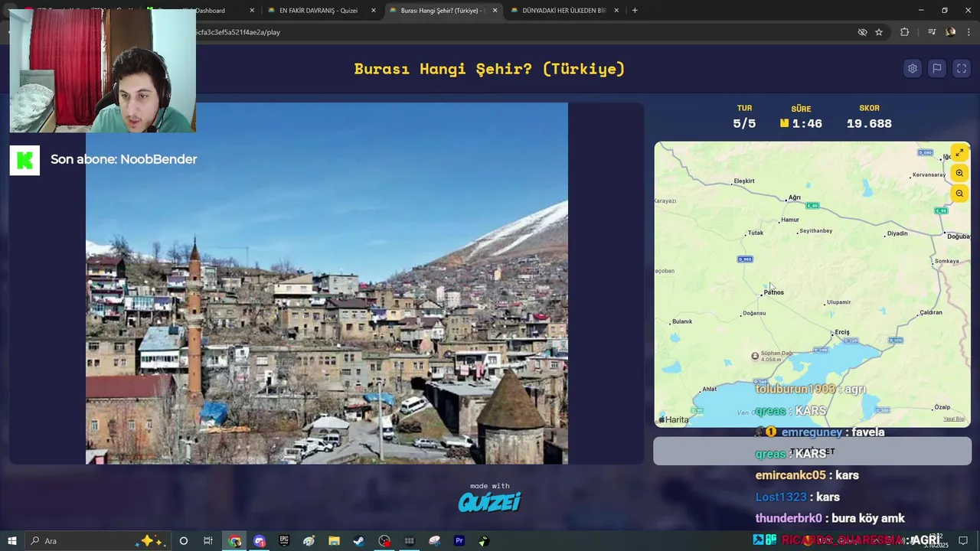Switch to the EN FAKİR DAVRANIŞ tab
Viewport: 980px width, 551px height.
pos(318,11)
